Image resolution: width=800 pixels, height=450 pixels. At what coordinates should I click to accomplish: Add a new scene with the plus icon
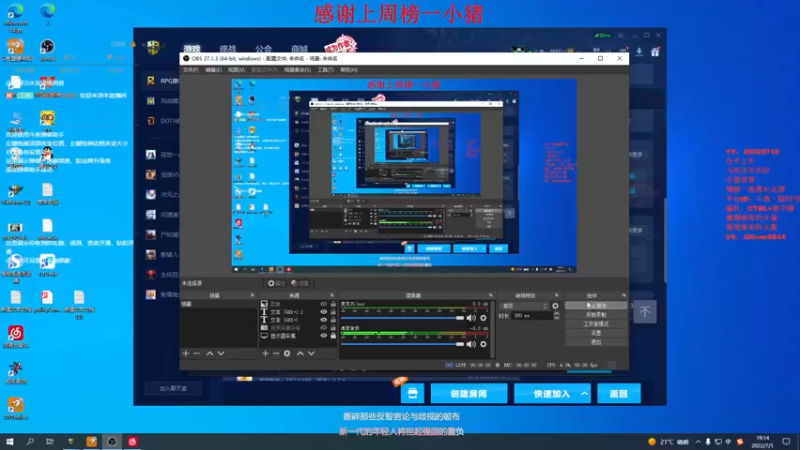pyautogui.click(x=186, y=353)
